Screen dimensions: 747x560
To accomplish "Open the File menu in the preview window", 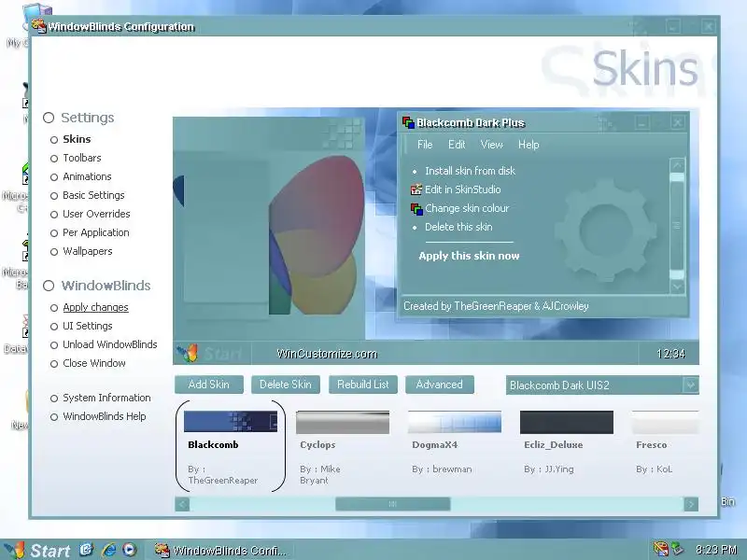I will [425, 145].
